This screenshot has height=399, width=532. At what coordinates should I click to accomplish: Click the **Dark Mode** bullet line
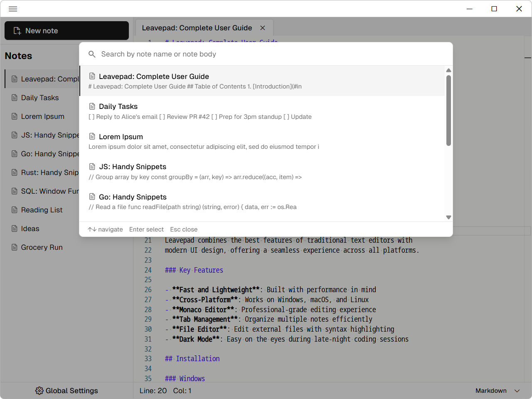287,339
